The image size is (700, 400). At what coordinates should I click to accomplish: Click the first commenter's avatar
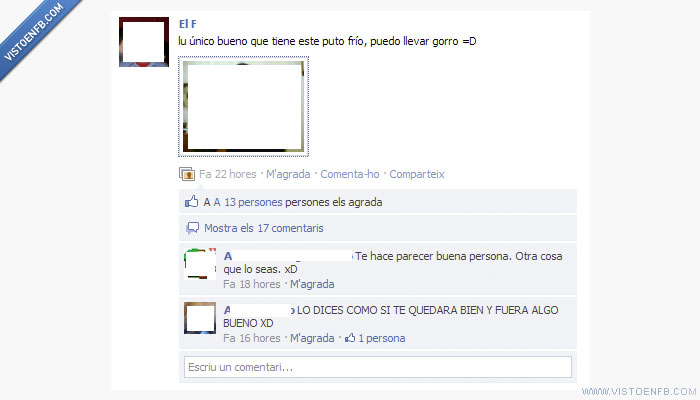point(200,264)
